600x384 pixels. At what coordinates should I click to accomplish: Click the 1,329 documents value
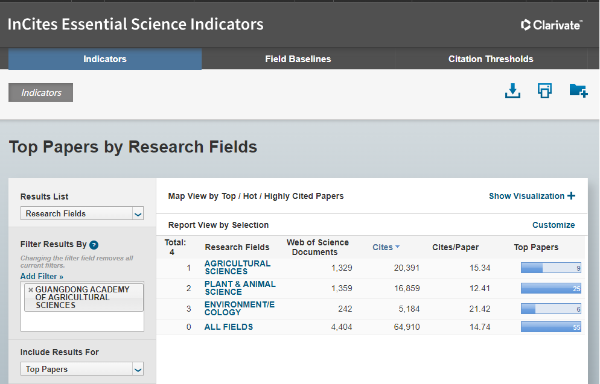coord(342,268)
